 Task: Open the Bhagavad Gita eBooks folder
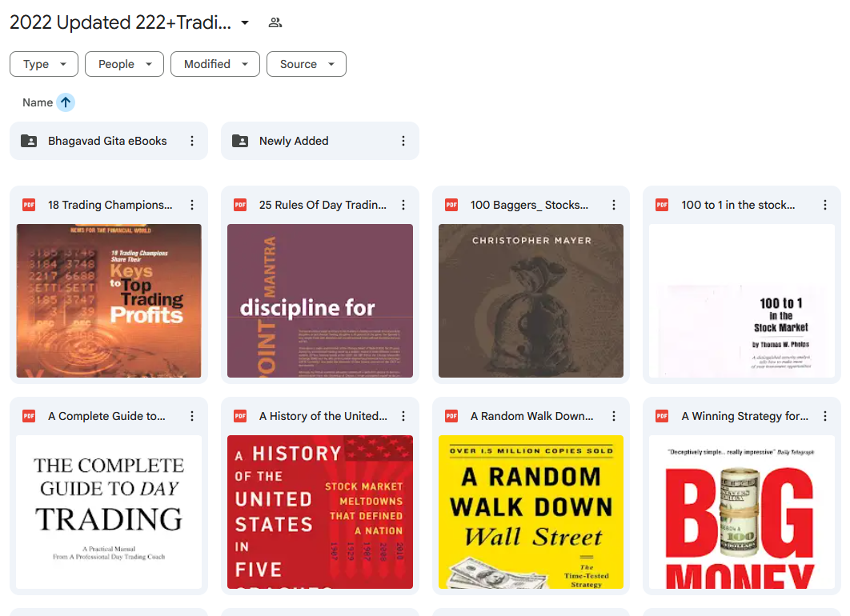108,141
